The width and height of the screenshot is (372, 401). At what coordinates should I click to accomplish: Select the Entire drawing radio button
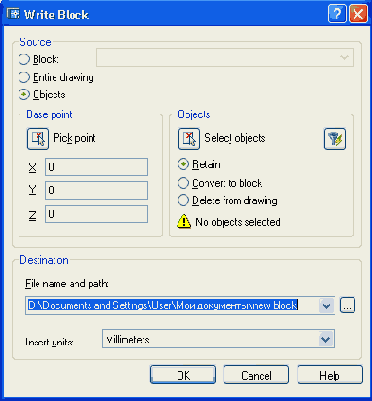(x=24, y=78)
